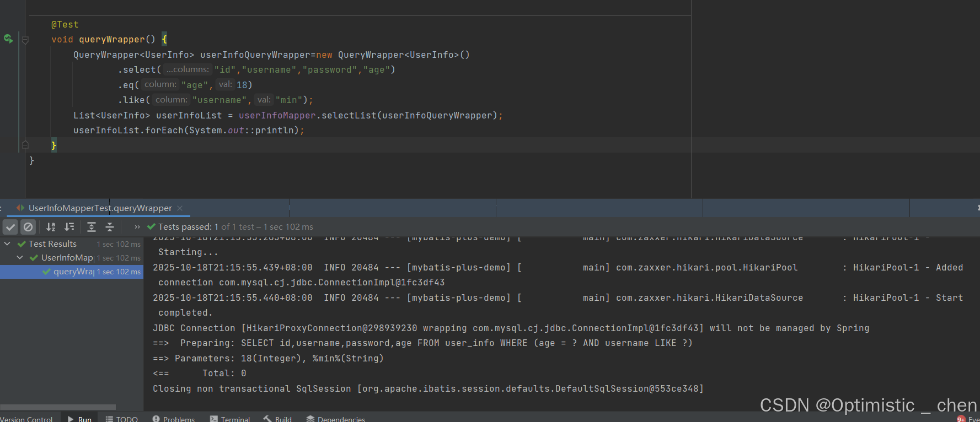Click the "completed." console line
The width and height of the screenshot is (980, 422).
click(x=185, y=313)
